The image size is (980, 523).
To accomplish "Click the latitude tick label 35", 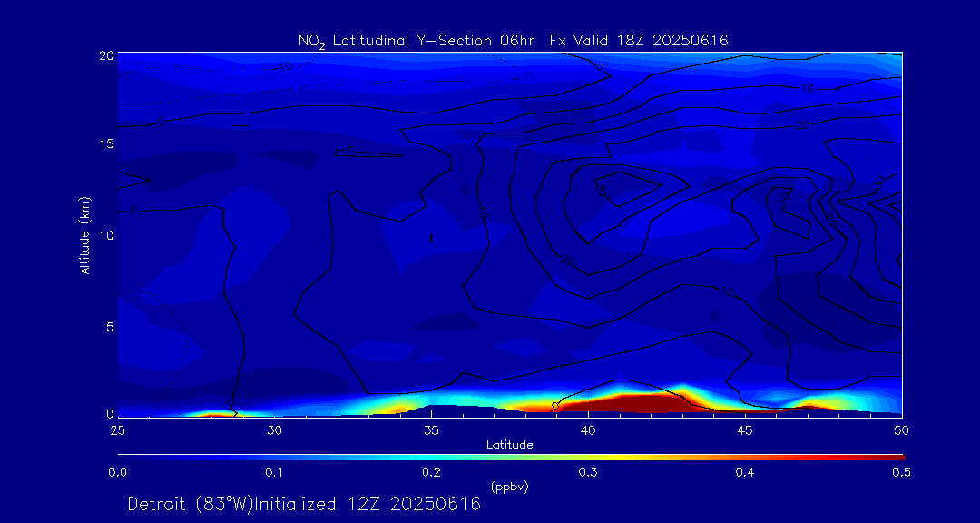I will (431, 431).
